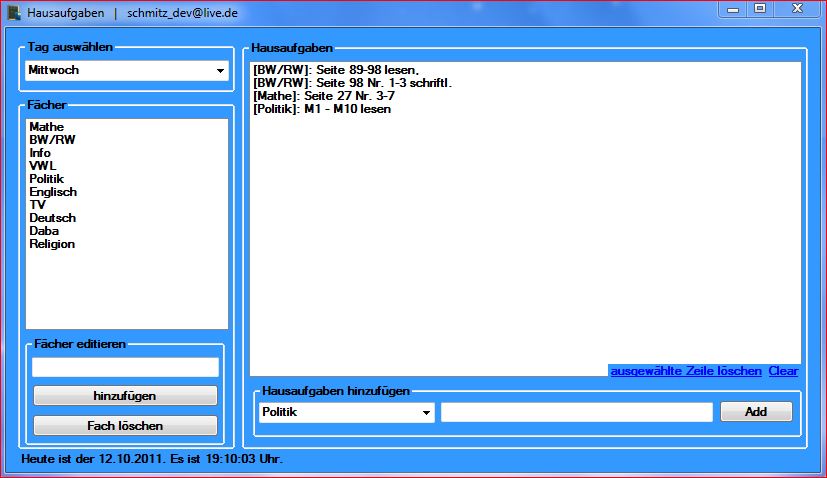Select Englisch in the Fächer list
This screenshot has width=827, height=478.
[x=53, y=192]
